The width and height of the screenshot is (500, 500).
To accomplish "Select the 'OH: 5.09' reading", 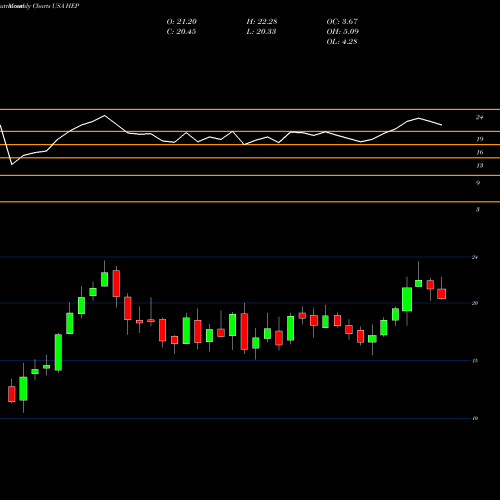I will pos(343,32).
